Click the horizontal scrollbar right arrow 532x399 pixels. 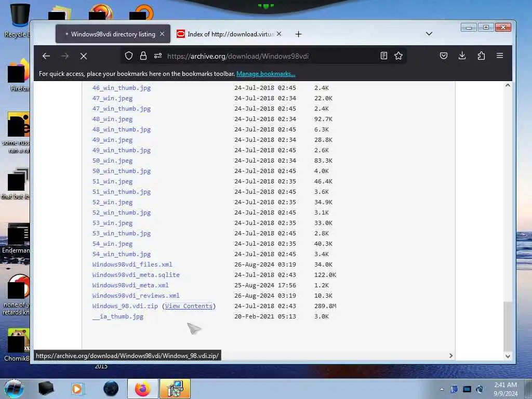pyautogui.click(x=450, y=355)
